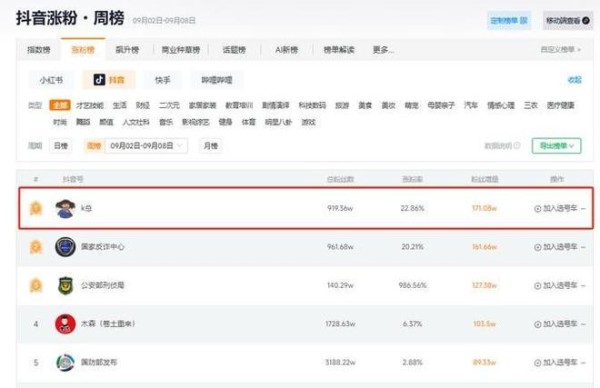Click 移动端查看 button

point(567,20)
